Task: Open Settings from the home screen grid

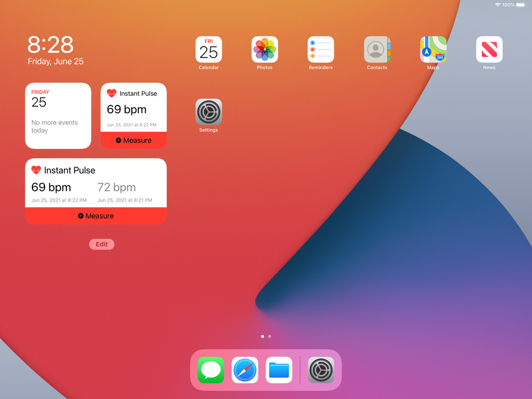Action: coord(209,112)
